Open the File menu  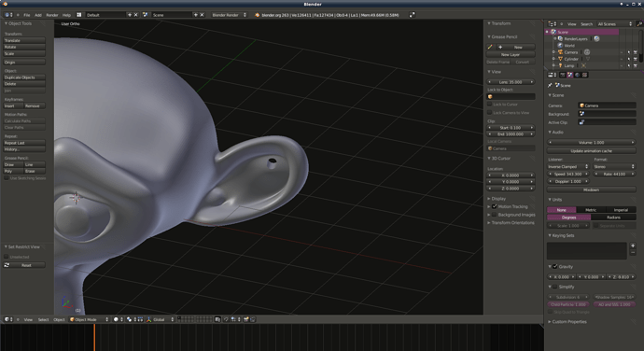27,15
